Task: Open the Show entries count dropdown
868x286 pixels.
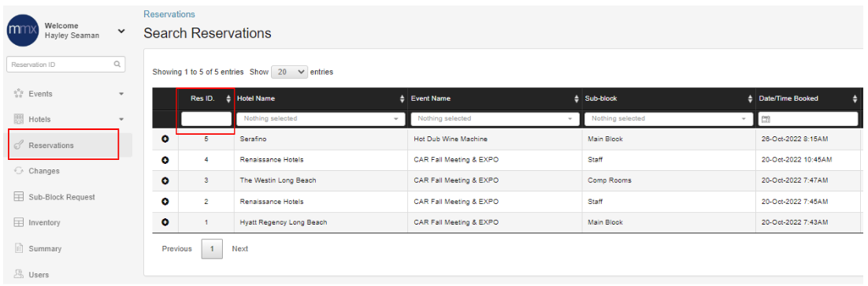Action: pos(290,72)
